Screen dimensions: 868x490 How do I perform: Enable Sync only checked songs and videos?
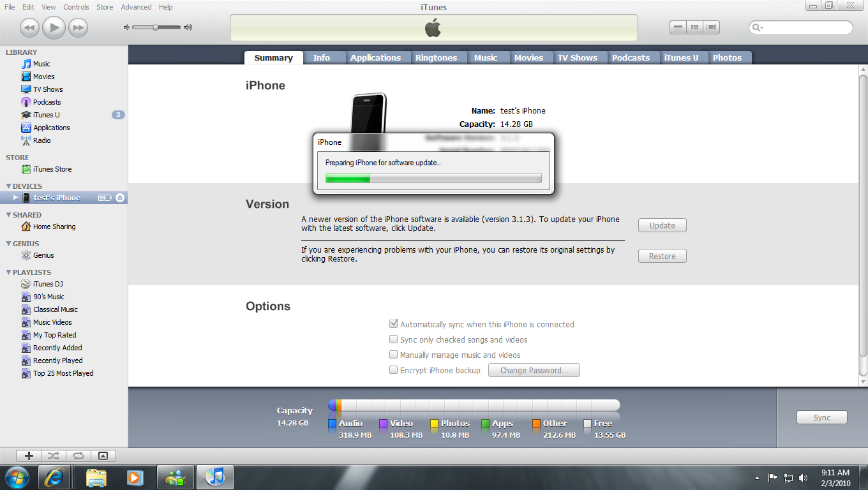tap(394, 339)
